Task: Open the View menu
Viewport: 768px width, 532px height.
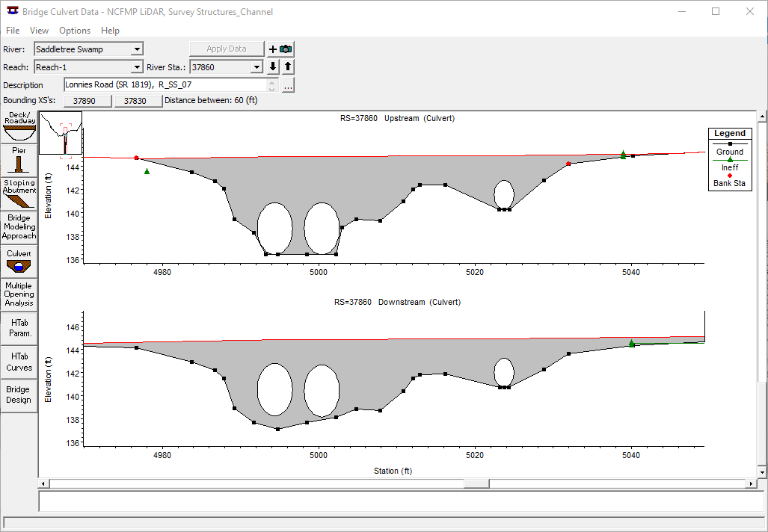Action: [x=39, y=31]
